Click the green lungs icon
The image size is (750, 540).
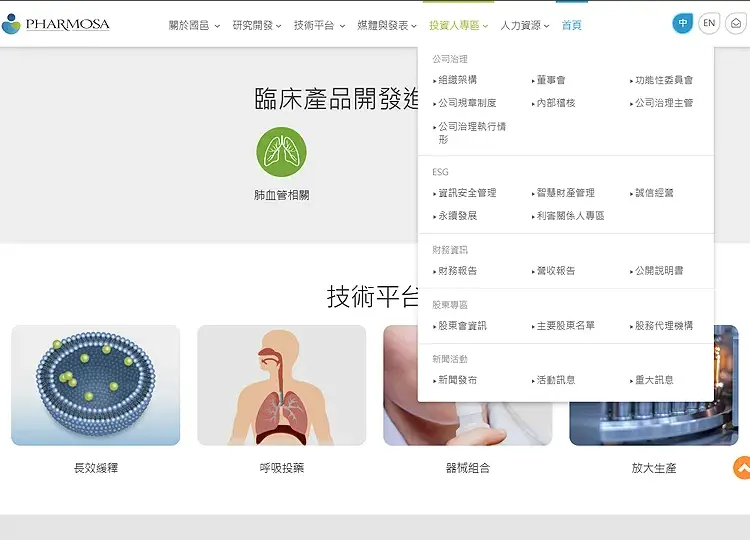tap(281, 152)
